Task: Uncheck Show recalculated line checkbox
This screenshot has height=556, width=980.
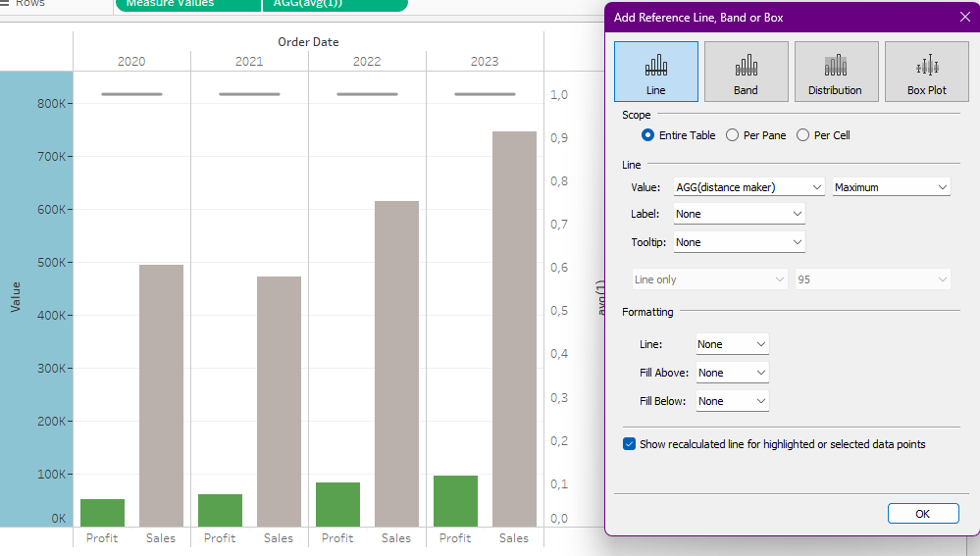Action: (630, 444)
